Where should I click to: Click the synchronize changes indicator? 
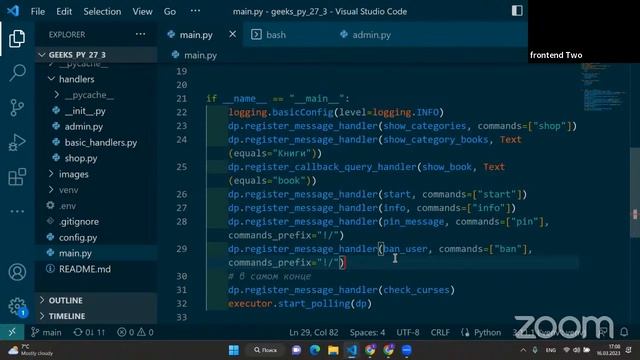[x=89, y=332]
